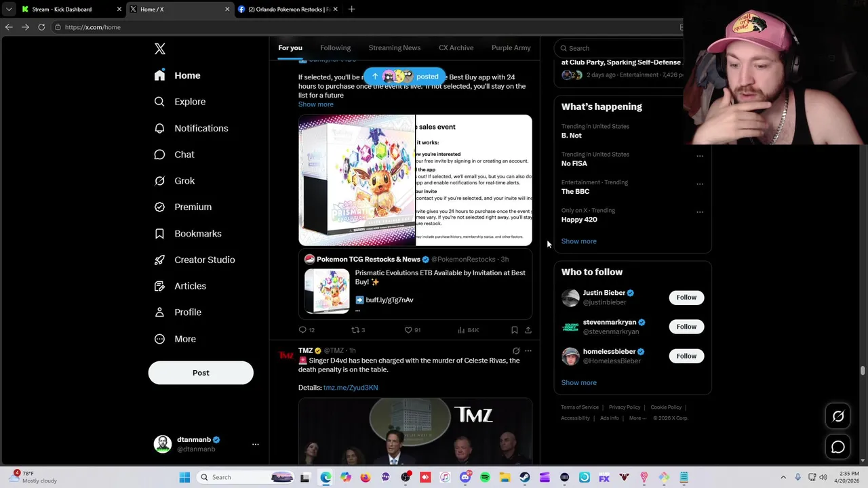Open the floating Grok button

pyautogui.click(x=838, y=417)
